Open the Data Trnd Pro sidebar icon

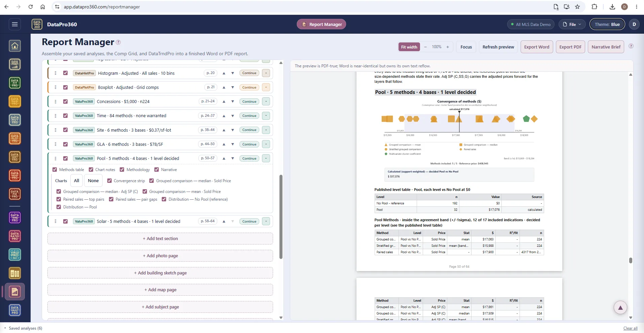point(15,218)
